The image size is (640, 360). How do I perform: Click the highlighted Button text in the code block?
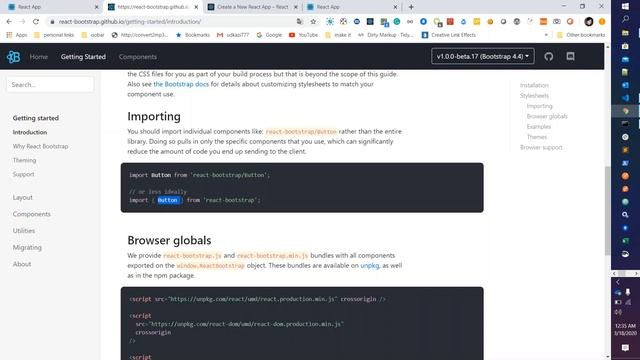[x=168, y=200]
